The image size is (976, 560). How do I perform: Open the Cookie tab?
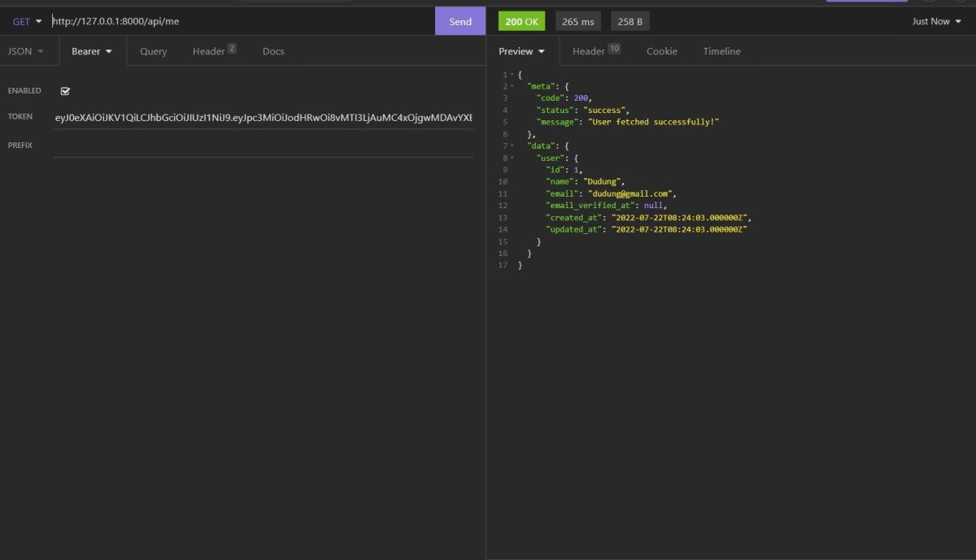[x=661, y=51]
